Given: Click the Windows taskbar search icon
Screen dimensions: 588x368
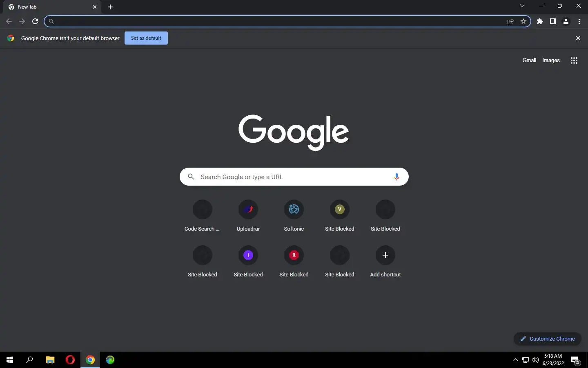Looking at the screenshot, I should point(29,360).
